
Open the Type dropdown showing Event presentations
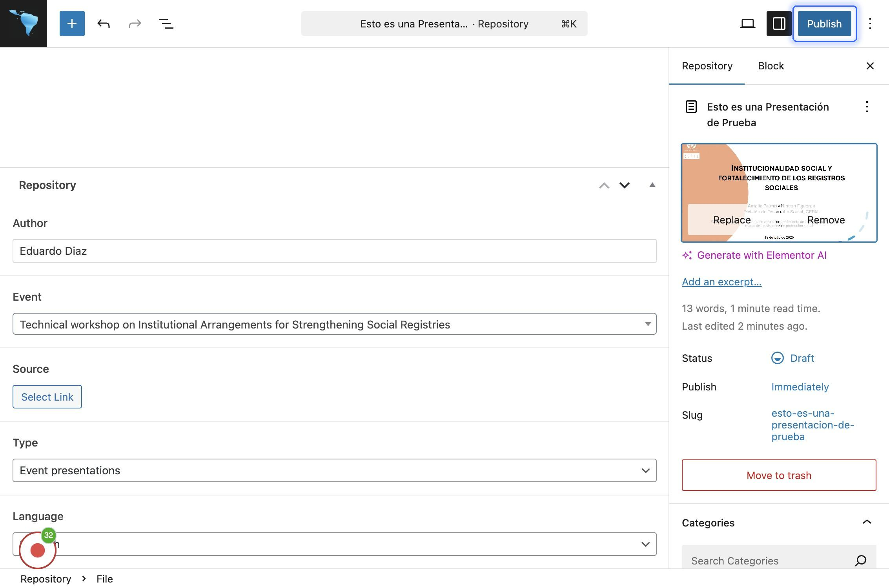click(334, 470)
